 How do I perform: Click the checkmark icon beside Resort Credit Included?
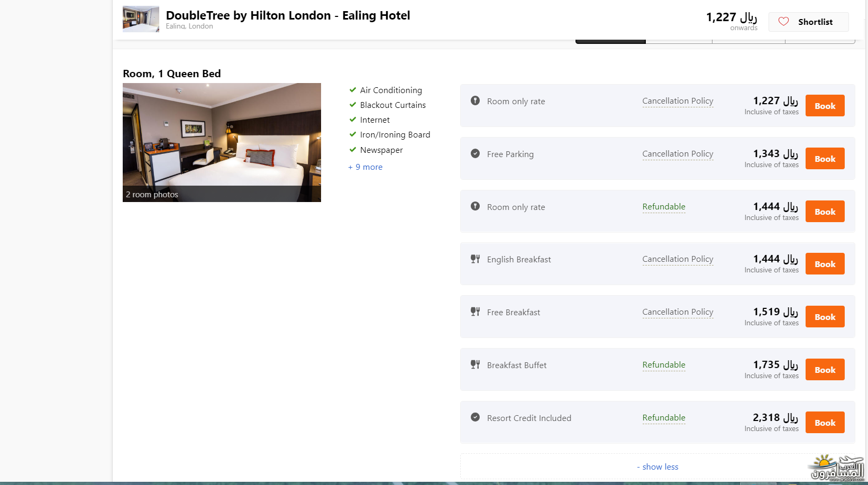[x=476, y=417]
